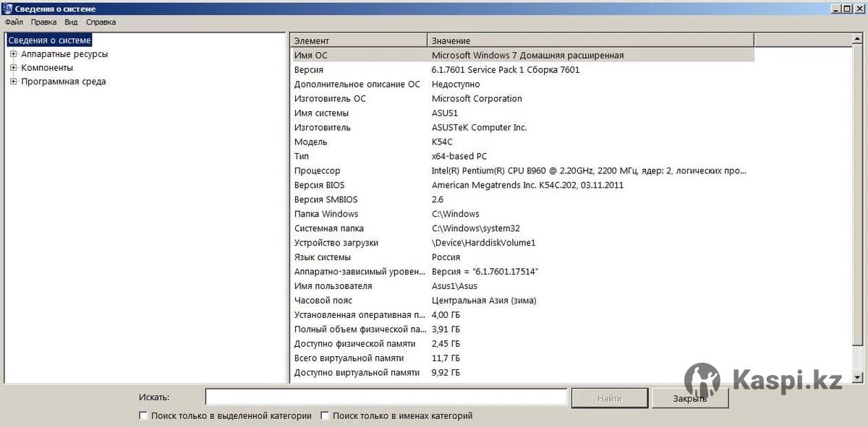The width and height of the screenshot is (868, 427).
Task: Click the list scrollbar down arrow
Action: click(857, 377)
